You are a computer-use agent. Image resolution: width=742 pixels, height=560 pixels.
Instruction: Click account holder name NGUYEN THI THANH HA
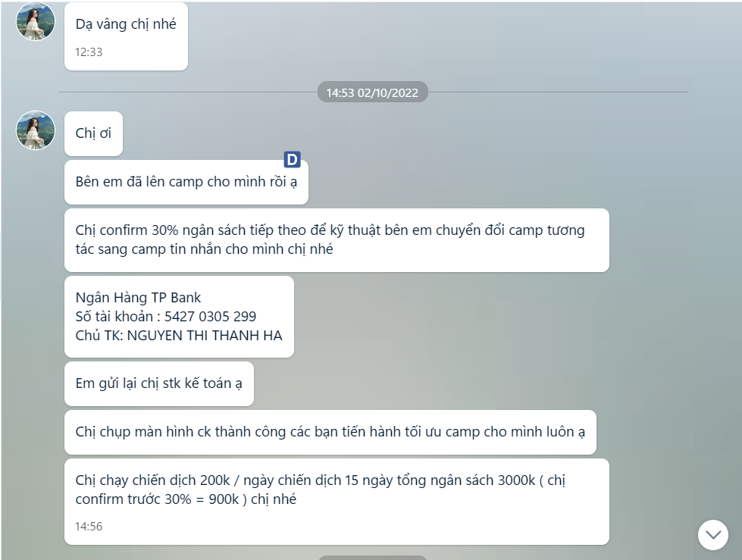(205, 336)
